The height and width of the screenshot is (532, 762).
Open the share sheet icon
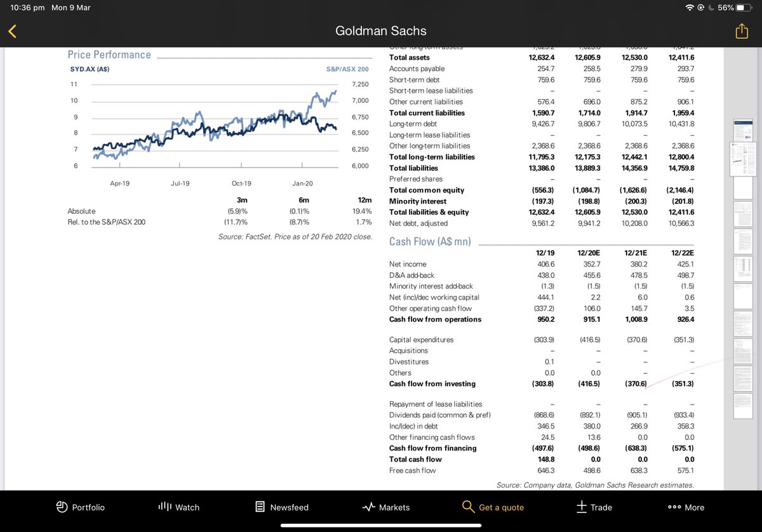coord(741,31)
